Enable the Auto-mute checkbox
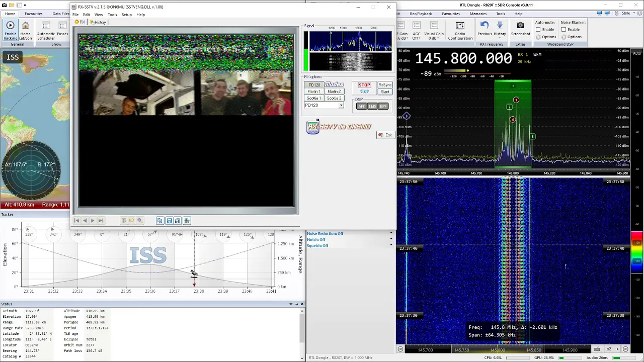Screen dimensions: 644x362 point(538,30)
